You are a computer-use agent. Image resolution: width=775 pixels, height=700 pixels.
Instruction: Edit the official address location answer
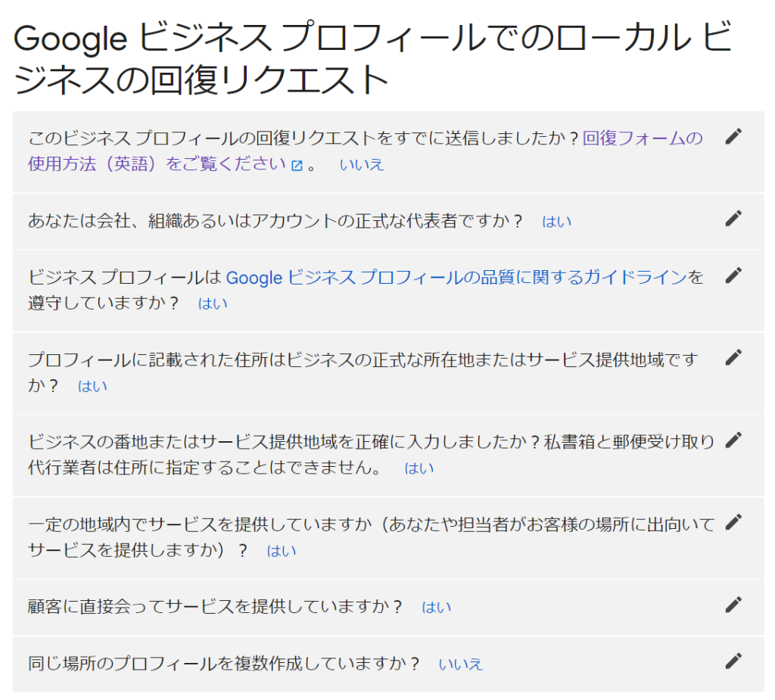coord(733,357)
